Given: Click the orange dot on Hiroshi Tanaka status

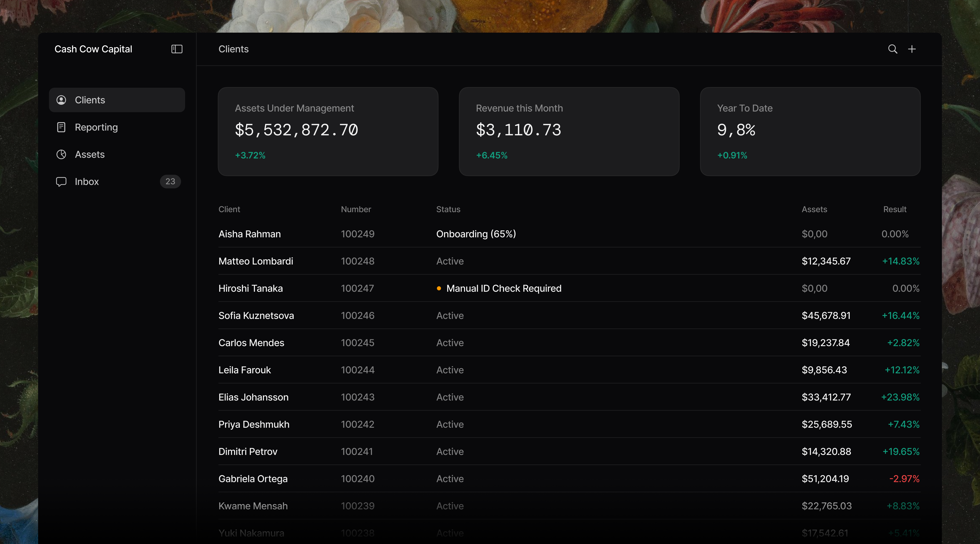Looking at the screenshot, I should pos(439,288).
